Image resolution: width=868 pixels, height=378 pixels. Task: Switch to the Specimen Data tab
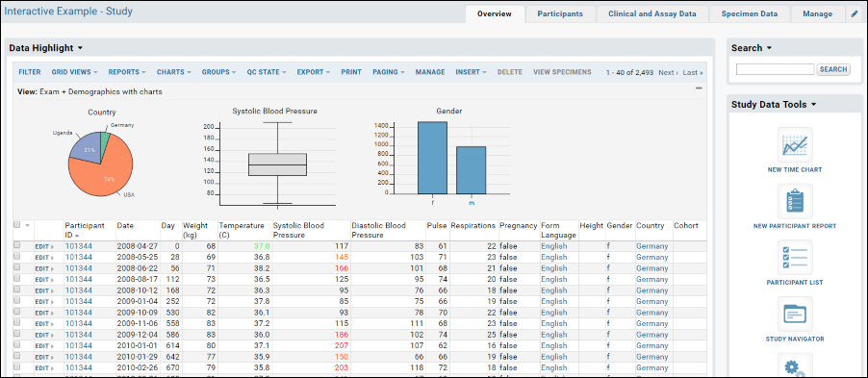[750, 13]
